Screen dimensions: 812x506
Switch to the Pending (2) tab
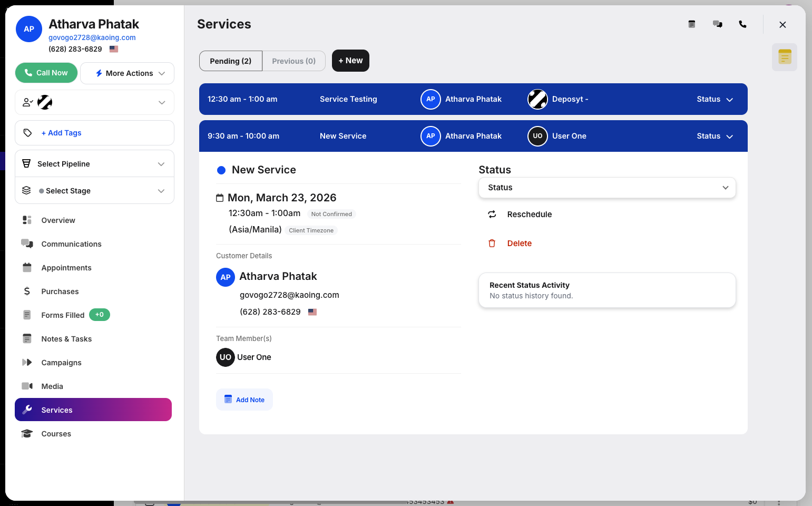click(231, 61)
